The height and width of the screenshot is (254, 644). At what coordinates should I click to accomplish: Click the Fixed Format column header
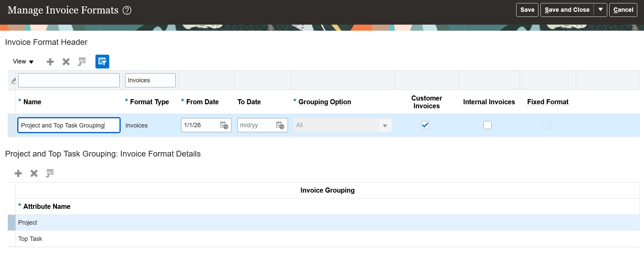point(548,102)
